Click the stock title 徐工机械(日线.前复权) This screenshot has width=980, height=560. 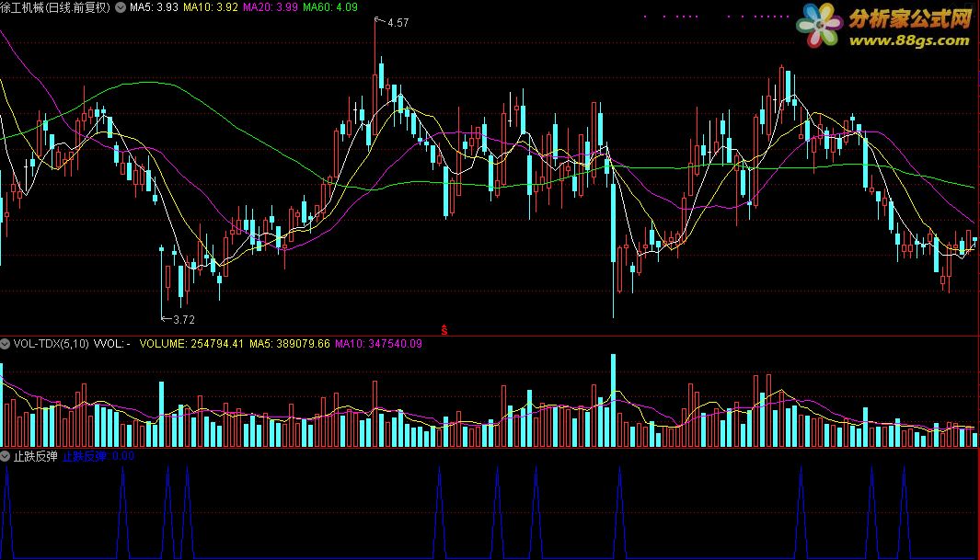[x=55, y=7]
